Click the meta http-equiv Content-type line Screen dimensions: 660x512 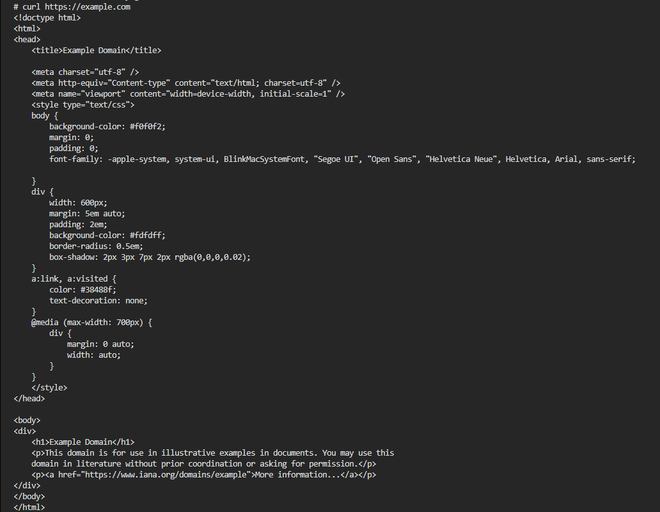pyautogui.click(x=186, y=82)
